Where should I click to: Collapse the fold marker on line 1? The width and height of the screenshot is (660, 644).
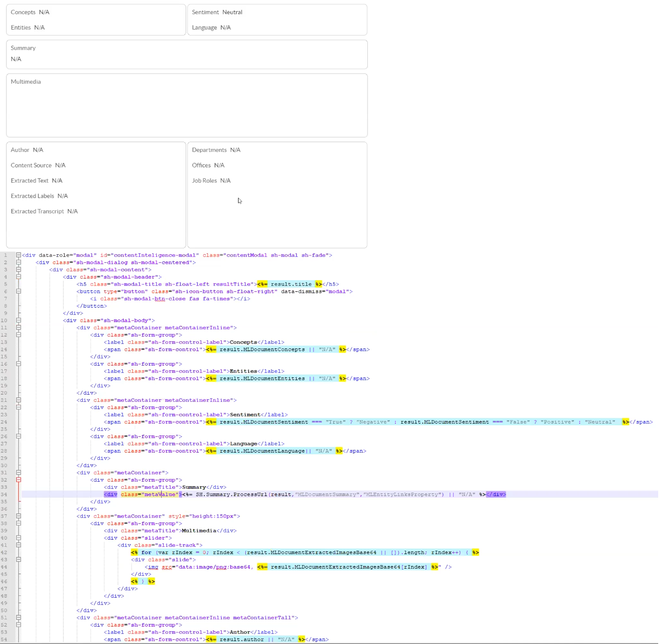pos(18,255)
